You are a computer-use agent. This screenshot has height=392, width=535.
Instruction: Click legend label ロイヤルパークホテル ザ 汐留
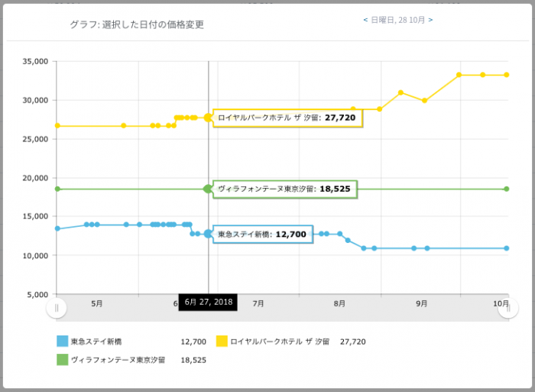[280, 342]
